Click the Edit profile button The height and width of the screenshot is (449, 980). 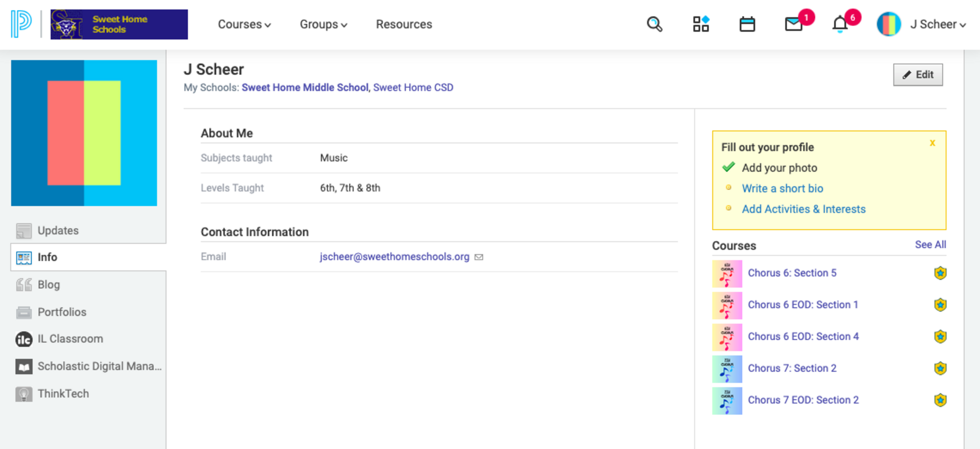[917, 75]
